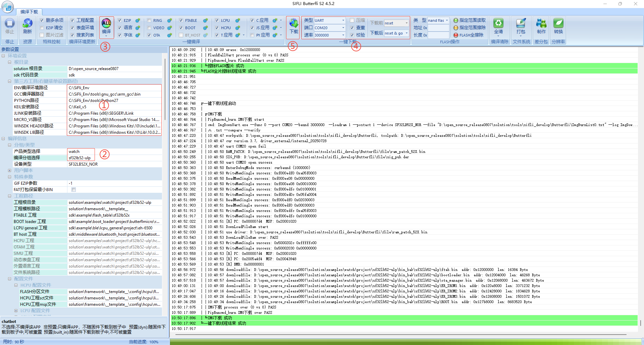Open the 下载后 reset & go dropdown
Viewport: 644px width, 345px height.
407,33
